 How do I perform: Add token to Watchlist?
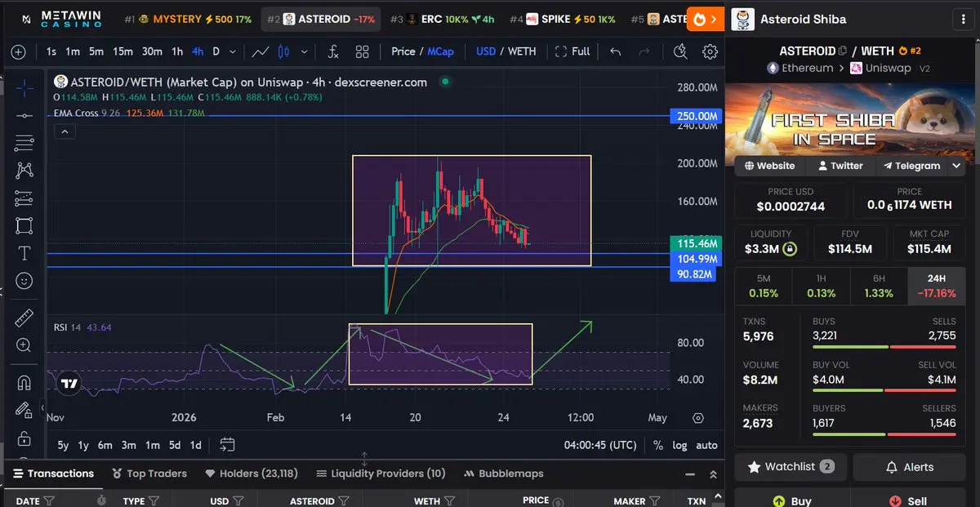tap(791, 467)
